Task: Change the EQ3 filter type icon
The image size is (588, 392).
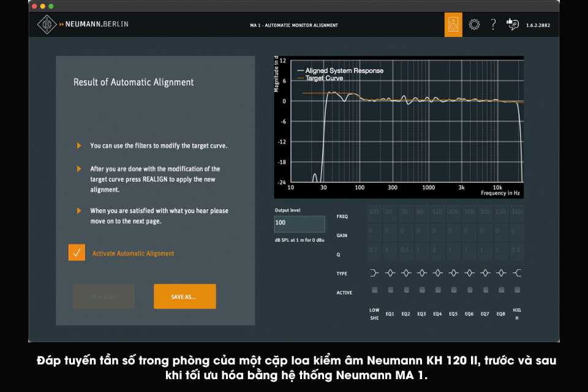Action: click(422, 273)
